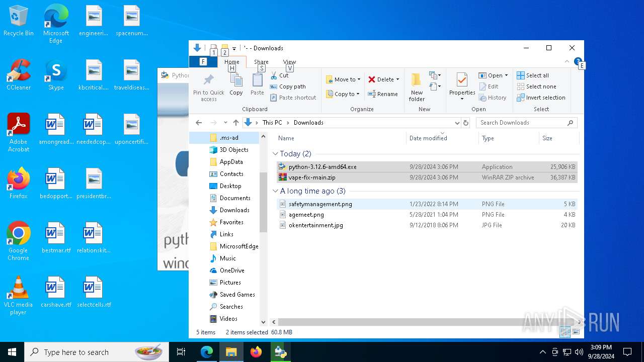Collapse the A long time ago group
The width and height of the screenshot is (644, 362).
[x=275, y=191]
